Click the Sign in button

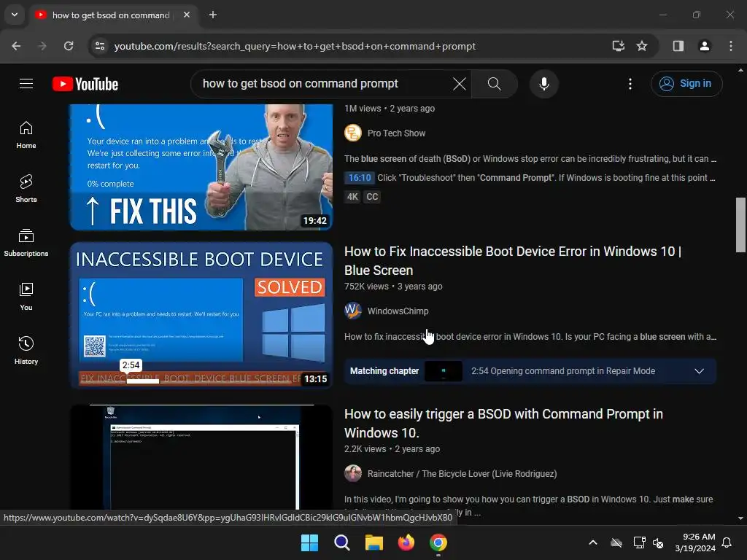686,84
